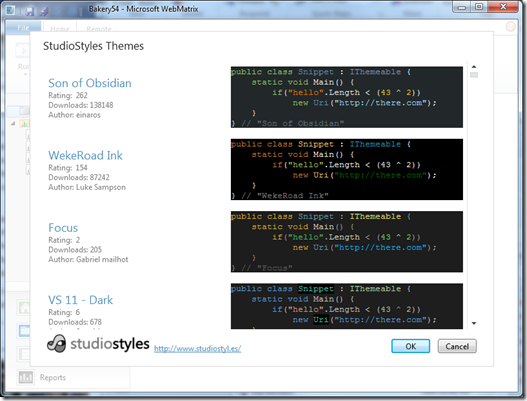Click the theme list scrollbar thumb
Screen dimensions: 527x401
click(474, 75)
